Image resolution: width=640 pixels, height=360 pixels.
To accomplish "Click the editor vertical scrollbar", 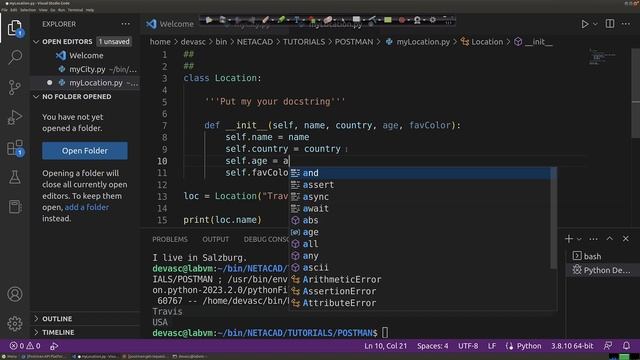I will pos(636,94).
